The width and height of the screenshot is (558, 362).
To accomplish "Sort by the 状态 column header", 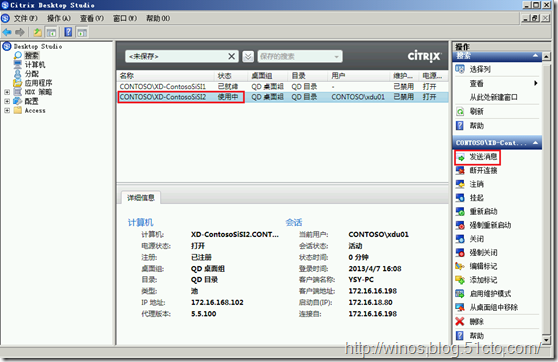I will coord(231,76).
